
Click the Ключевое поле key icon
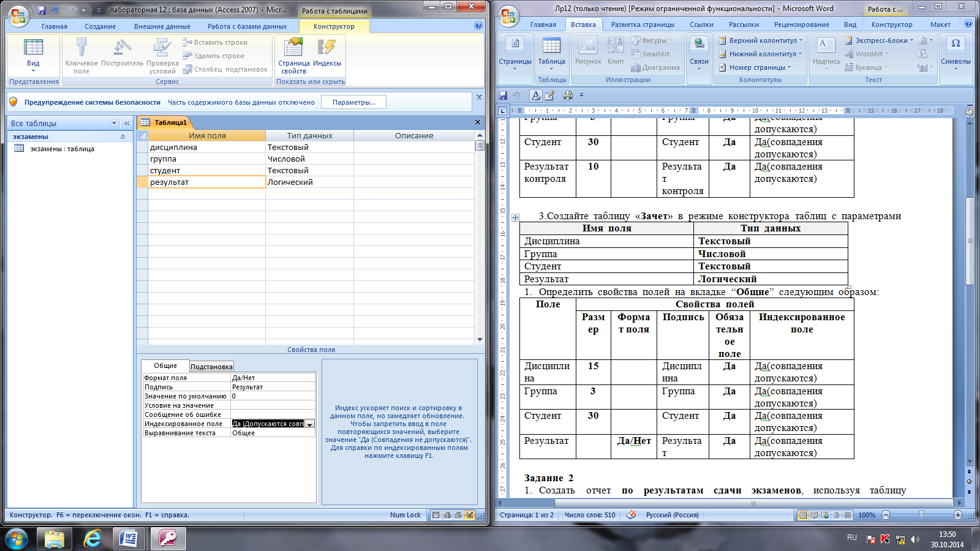(81, 56)
